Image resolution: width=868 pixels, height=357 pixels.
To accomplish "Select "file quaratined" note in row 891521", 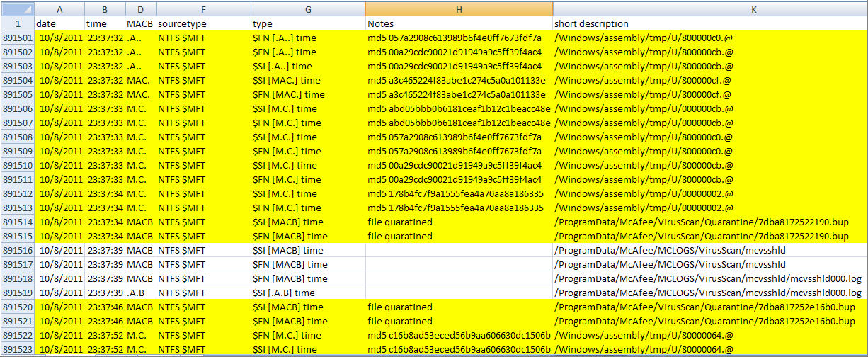I will coord(459,321).
